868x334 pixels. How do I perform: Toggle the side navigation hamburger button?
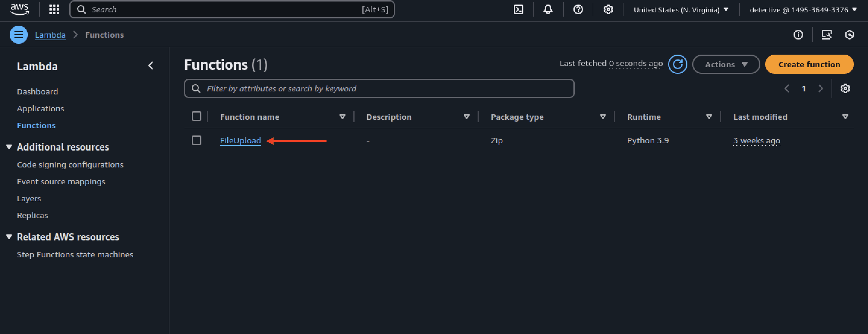[18, 35]
